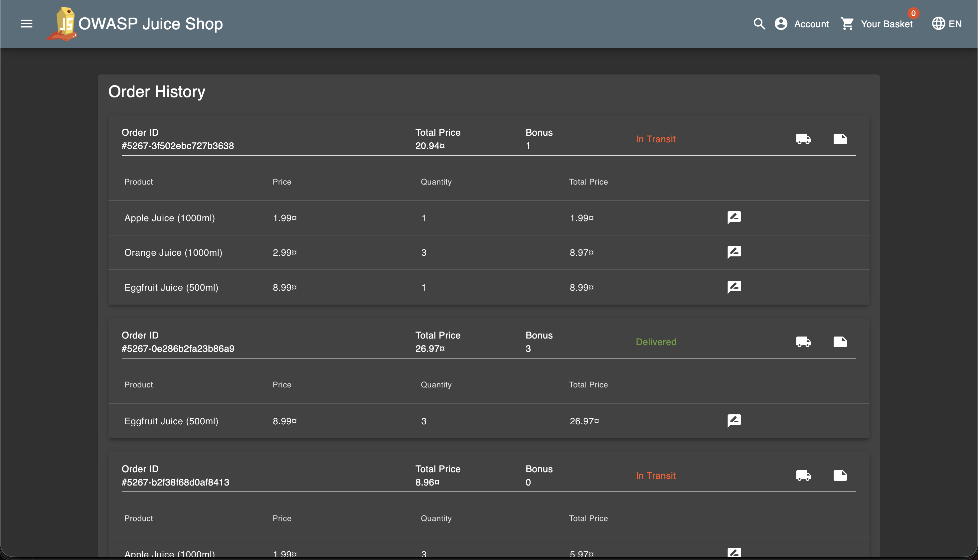Track order b2f38f68d0af8413 via truck icon
978x560 pixels.
(803, 476)
